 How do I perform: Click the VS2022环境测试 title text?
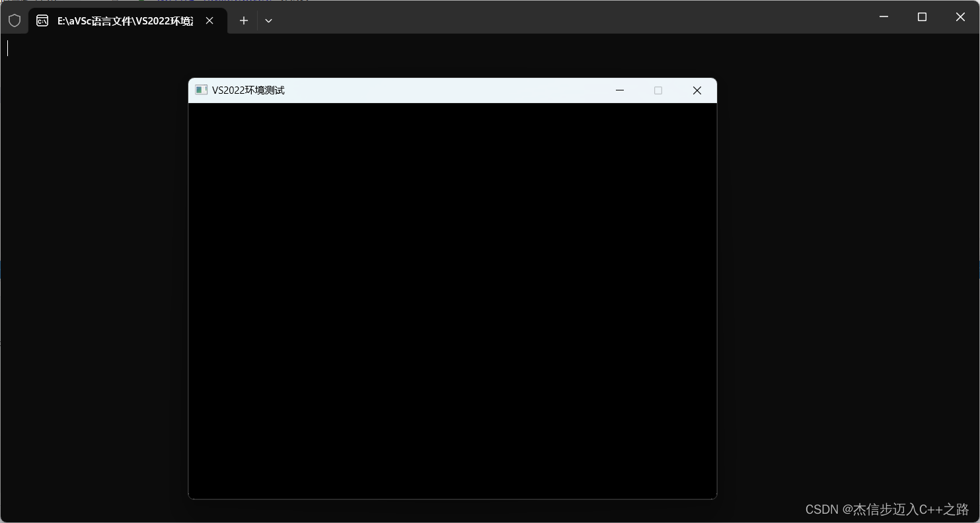point(248,90)
